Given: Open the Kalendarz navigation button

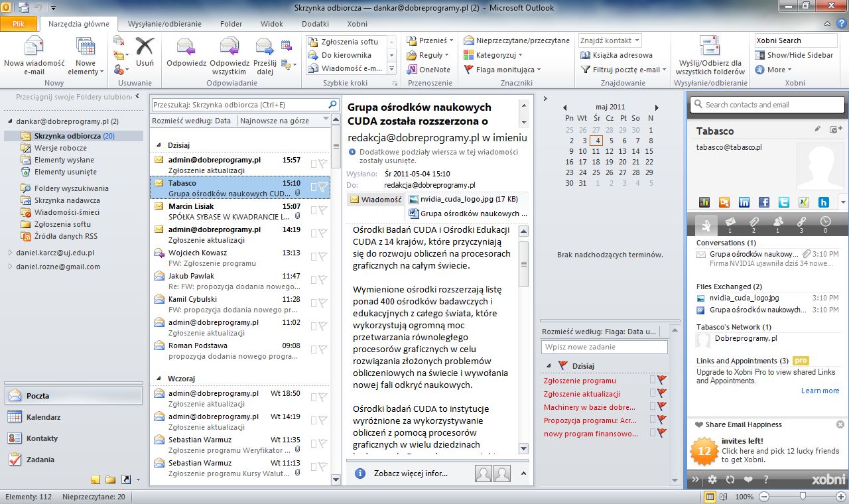Looking at the screenshot, I should coord(73,417).
